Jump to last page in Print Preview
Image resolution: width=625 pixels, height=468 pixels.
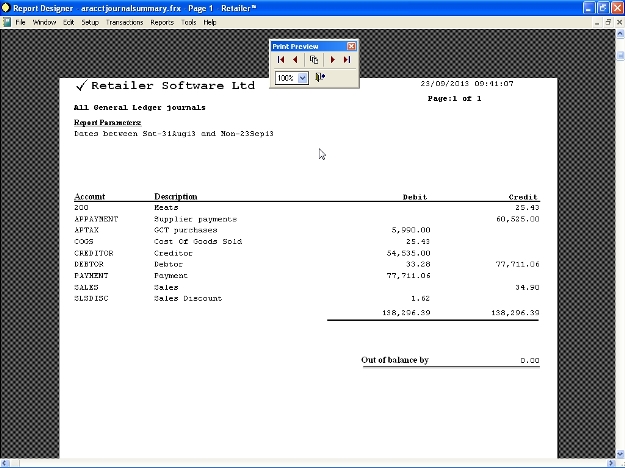[x=347, y=60]
